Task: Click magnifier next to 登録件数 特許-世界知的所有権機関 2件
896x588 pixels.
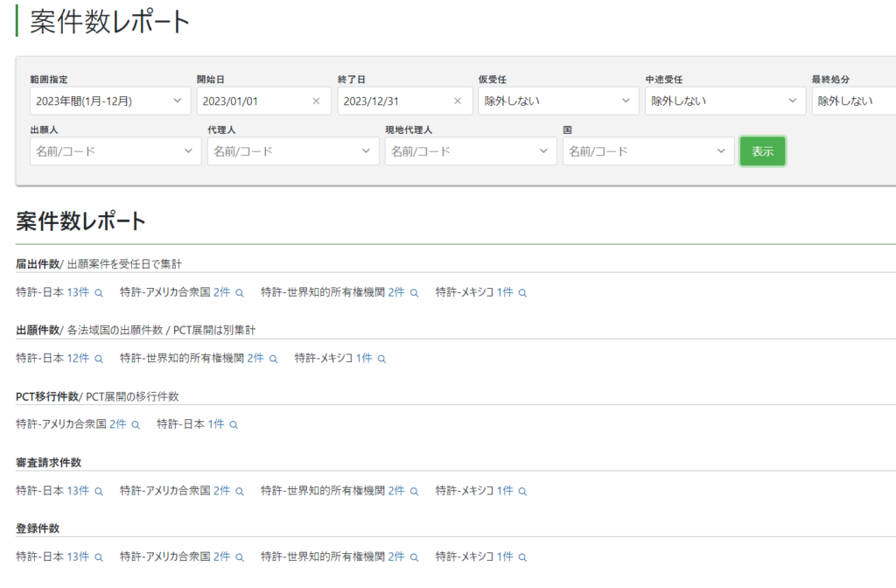Action: [414, 557]
